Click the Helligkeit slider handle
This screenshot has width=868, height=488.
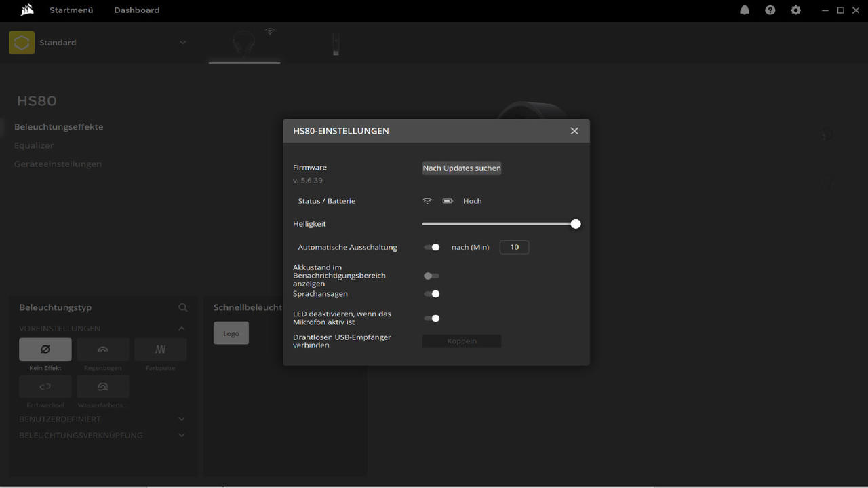click(576, 224)
